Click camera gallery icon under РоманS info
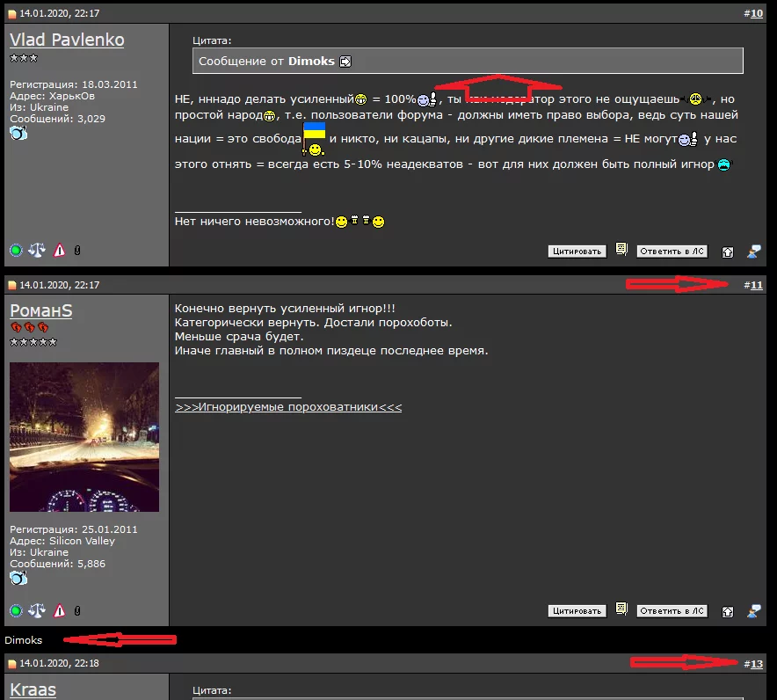The image size is (777, 700). tap(18, 578)
